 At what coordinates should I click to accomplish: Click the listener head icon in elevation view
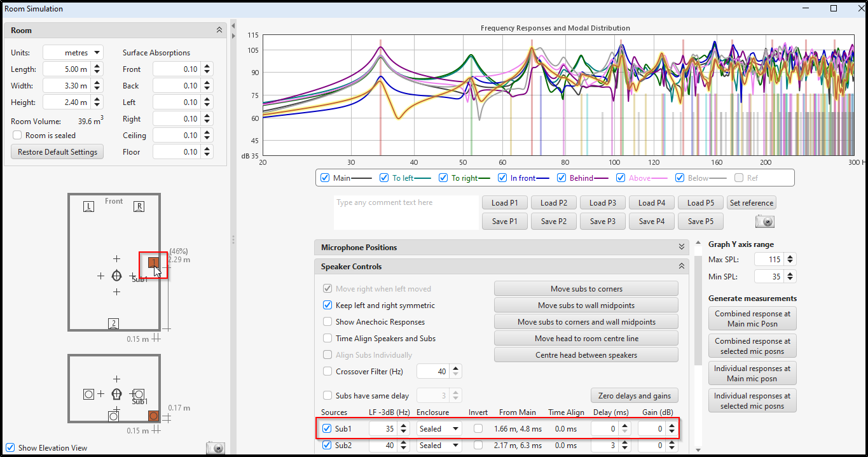coord(116,394)
